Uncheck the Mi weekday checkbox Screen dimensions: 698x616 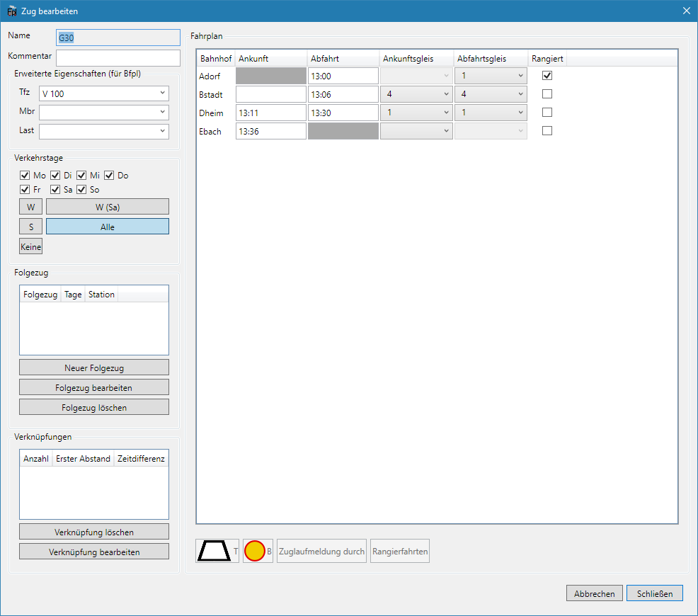click(81, 176)
